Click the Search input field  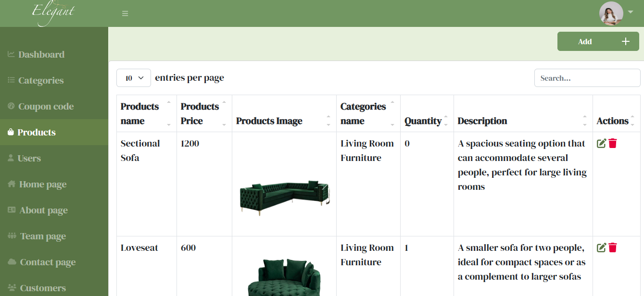[587, 78]
